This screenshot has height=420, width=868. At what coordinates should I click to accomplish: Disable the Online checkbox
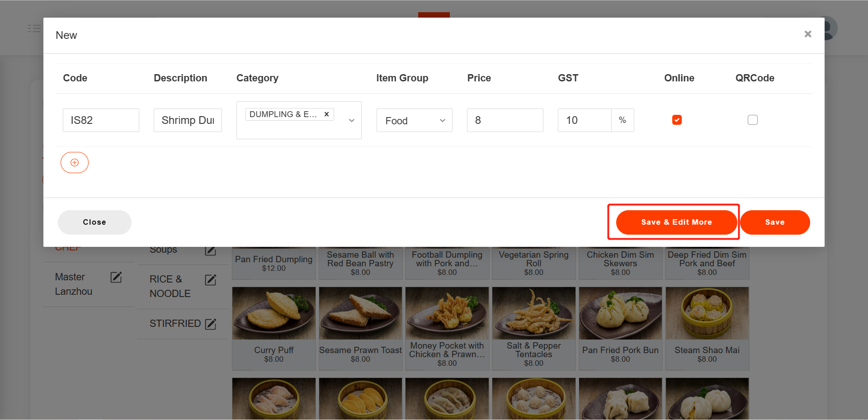coord(677,120)
